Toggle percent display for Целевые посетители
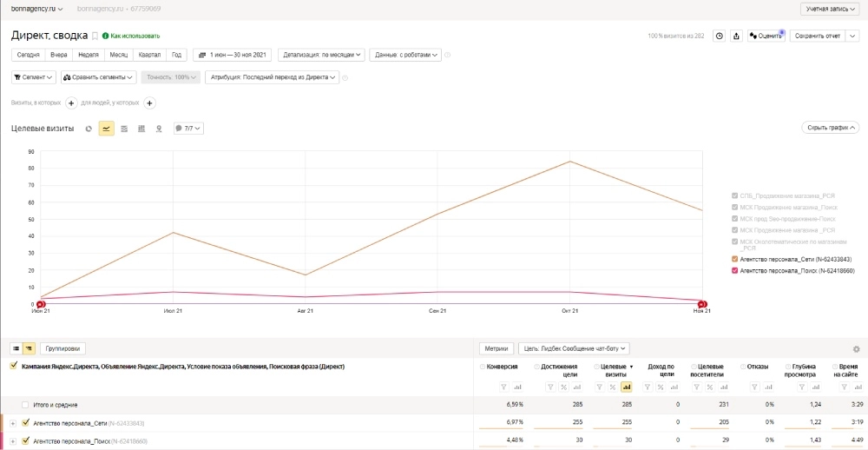 (710, 387)
